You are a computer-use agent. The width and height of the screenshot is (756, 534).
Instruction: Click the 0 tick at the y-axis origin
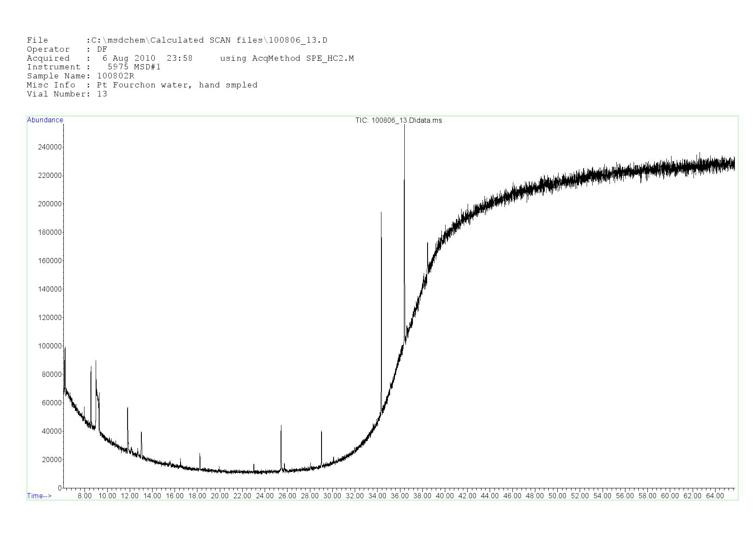(x=60, y=488)
